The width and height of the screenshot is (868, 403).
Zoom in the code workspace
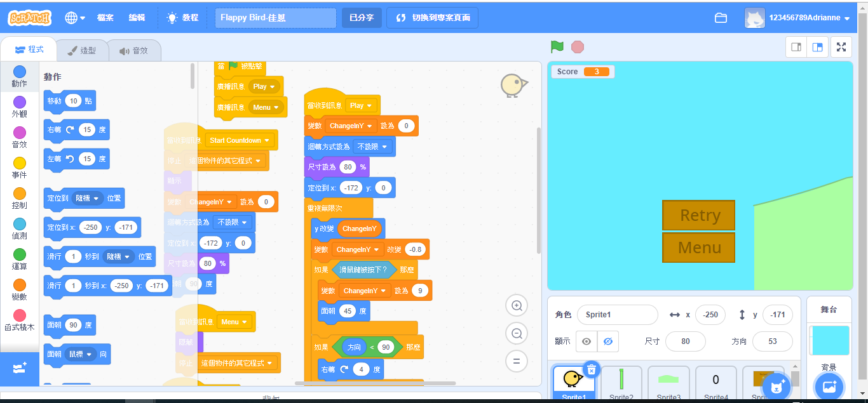(517, 305)
